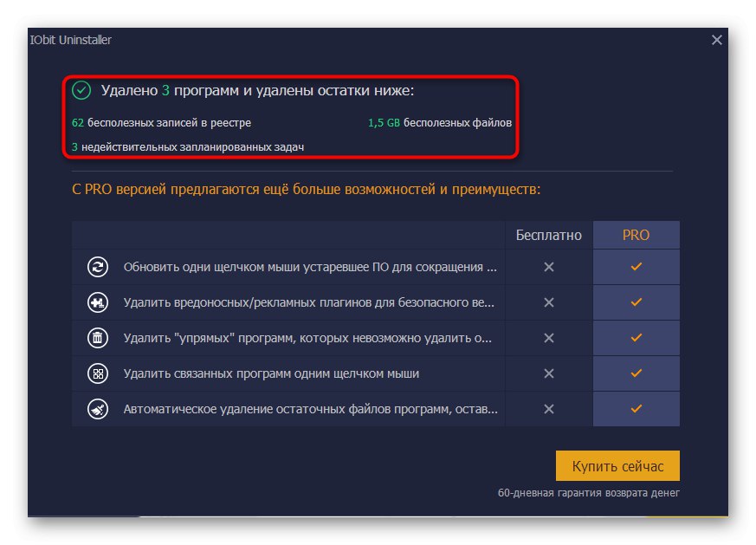Click the orange PRO version benefits heading
756x545 pixels.
pos(306,188)
